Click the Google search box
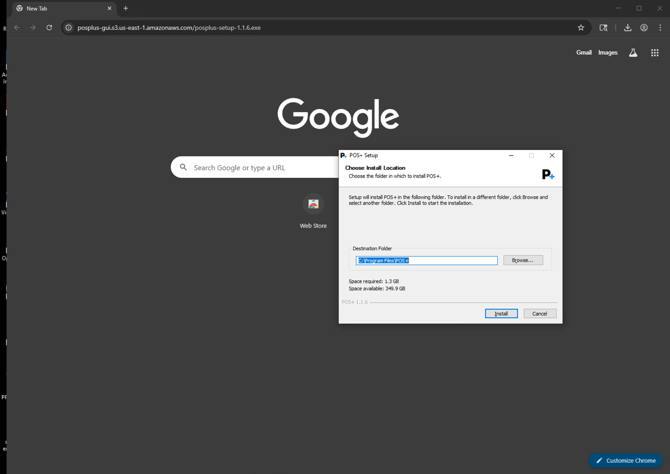Screen dimensions: 670x474 click(x=255, y=168)
